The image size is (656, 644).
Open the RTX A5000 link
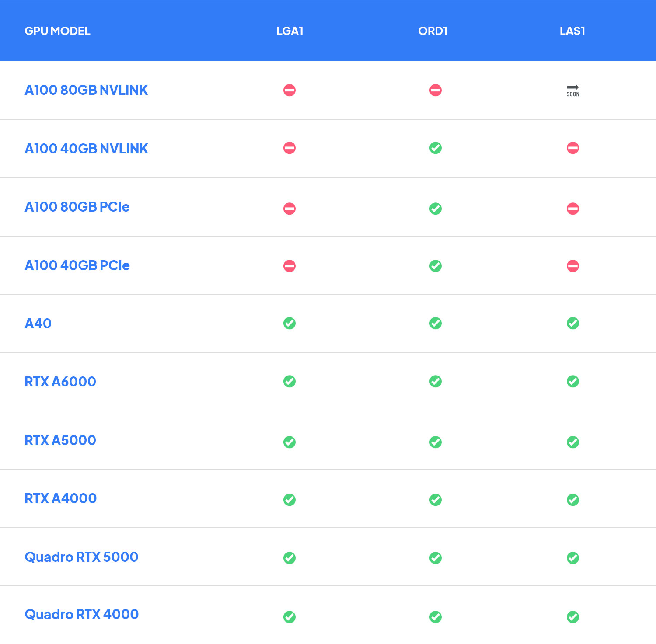(x=60, y=440)
